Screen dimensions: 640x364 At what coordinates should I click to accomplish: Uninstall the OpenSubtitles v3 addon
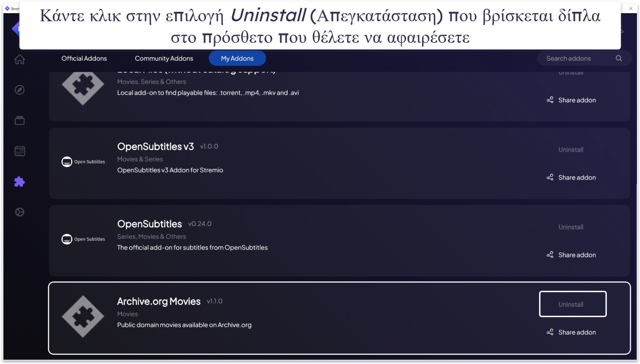click(571, 149)
